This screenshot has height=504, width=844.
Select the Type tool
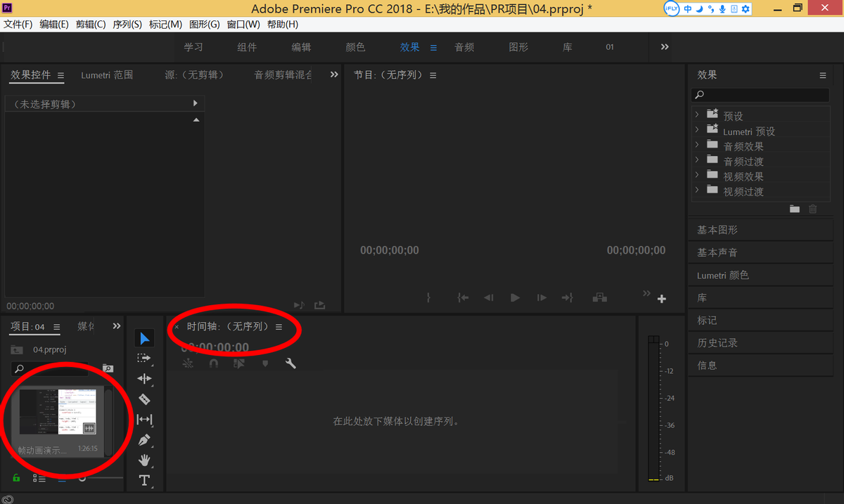point(144,481)
